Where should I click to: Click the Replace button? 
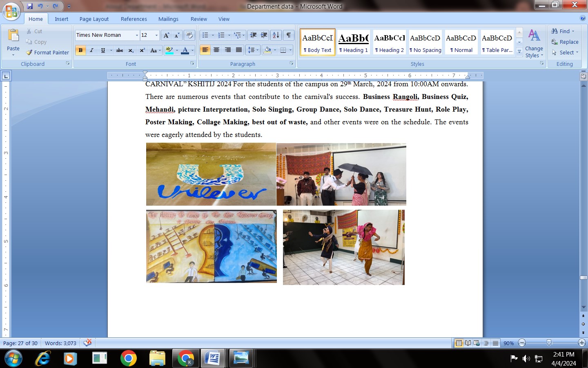coord(565,42)
